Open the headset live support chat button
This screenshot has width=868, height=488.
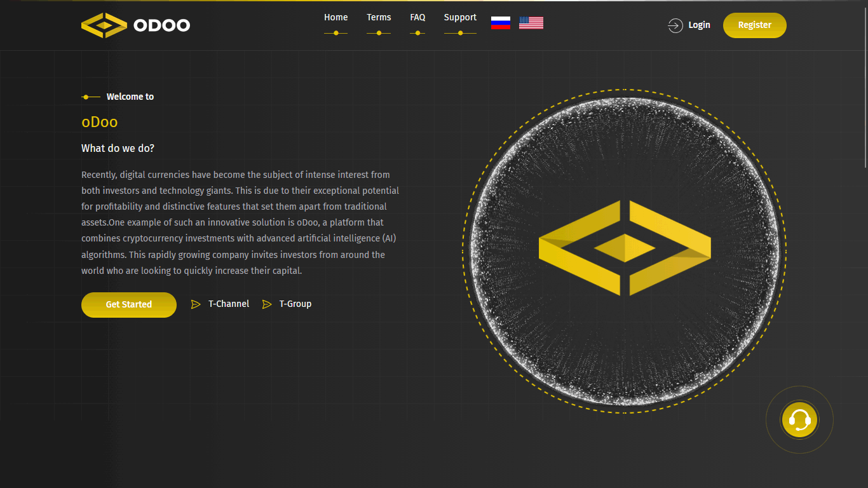pos(799,420)
